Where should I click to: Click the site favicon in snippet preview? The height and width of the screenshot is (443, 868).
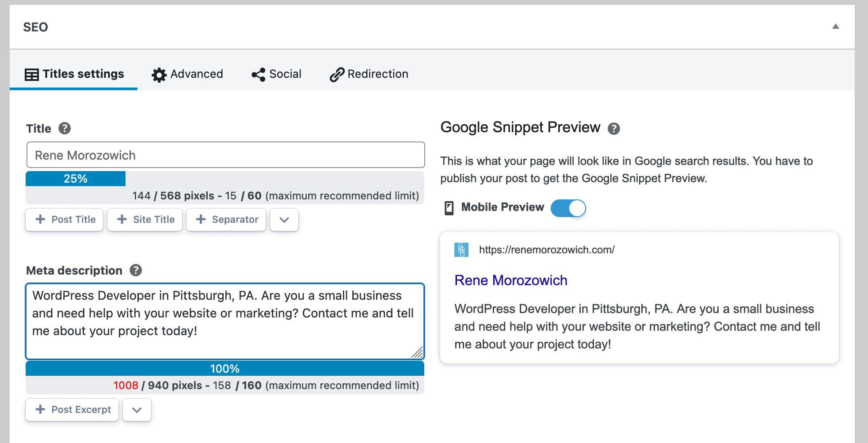pyautogui.click(x=461, y=250)
